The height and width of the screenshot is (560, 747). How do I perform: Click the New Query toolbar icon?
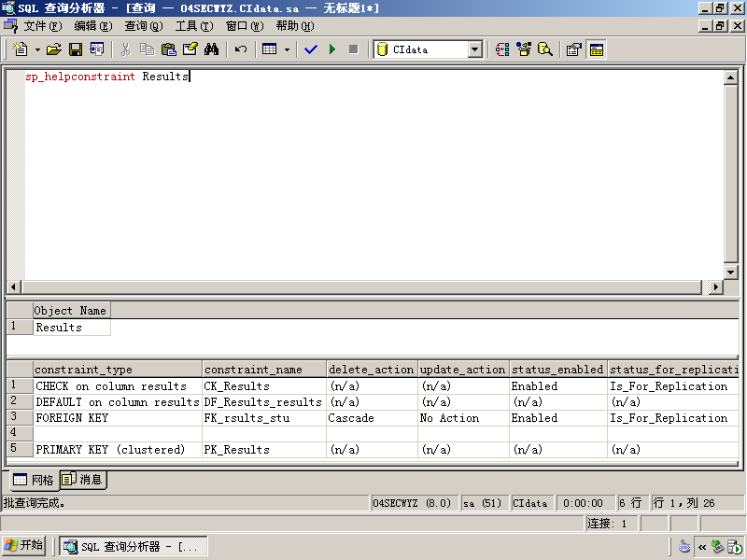20,49
